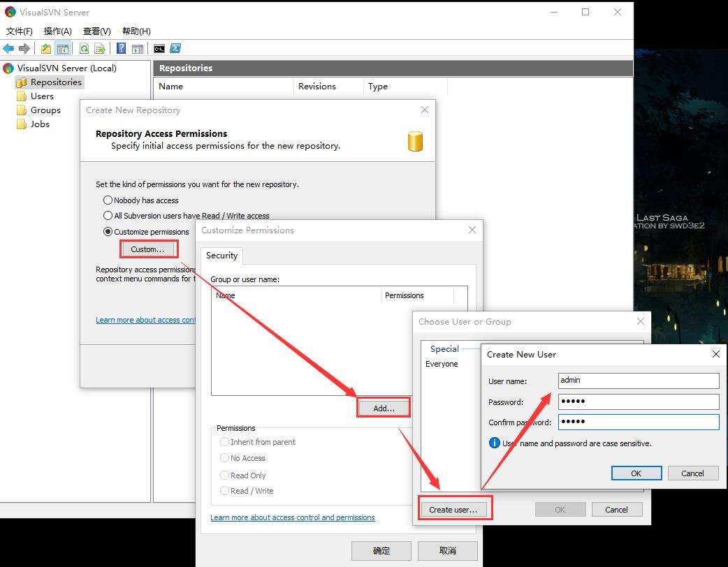
Task: Close the Create New Repository wizard
Action: 424,110
